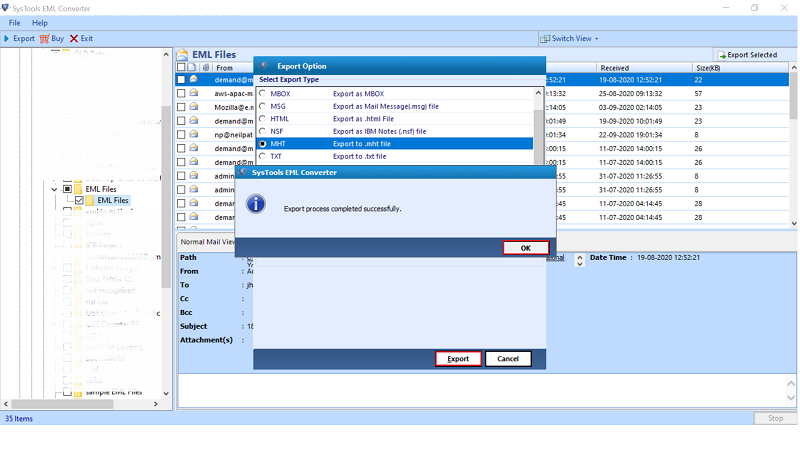
Task: Click folder tree scroll down arrow
Action: point(166,393)
